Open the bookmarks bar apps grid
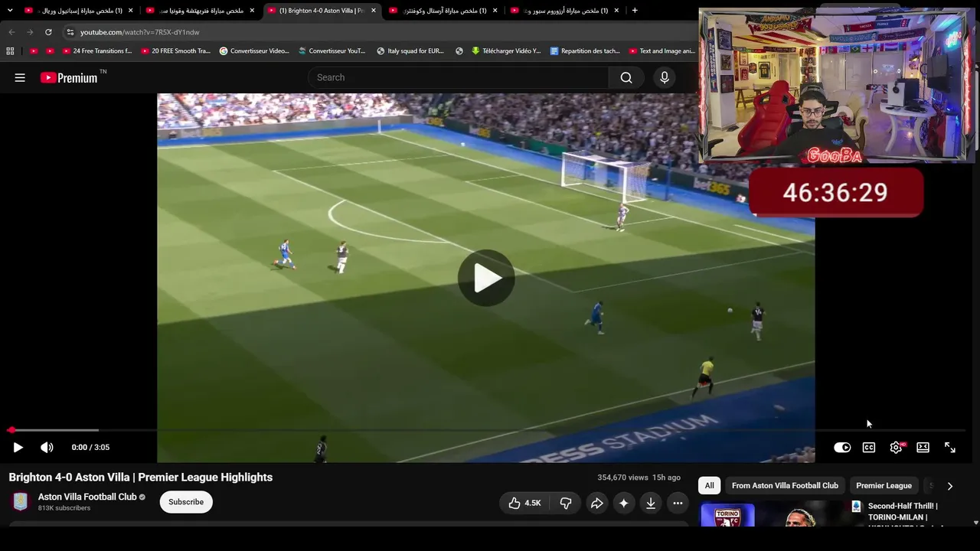The width and height of the screenshot is (980, 551). [10, 51]
